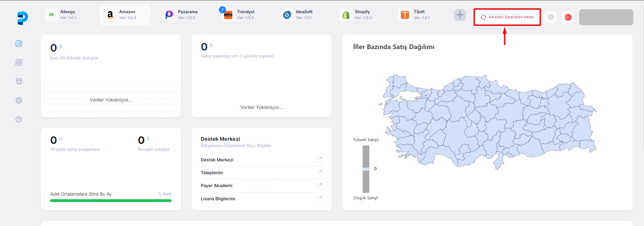This screenshot has height=226, width=644.
Task: Open the Taleplerim external link arrow
Action: (x=319, y=173)
